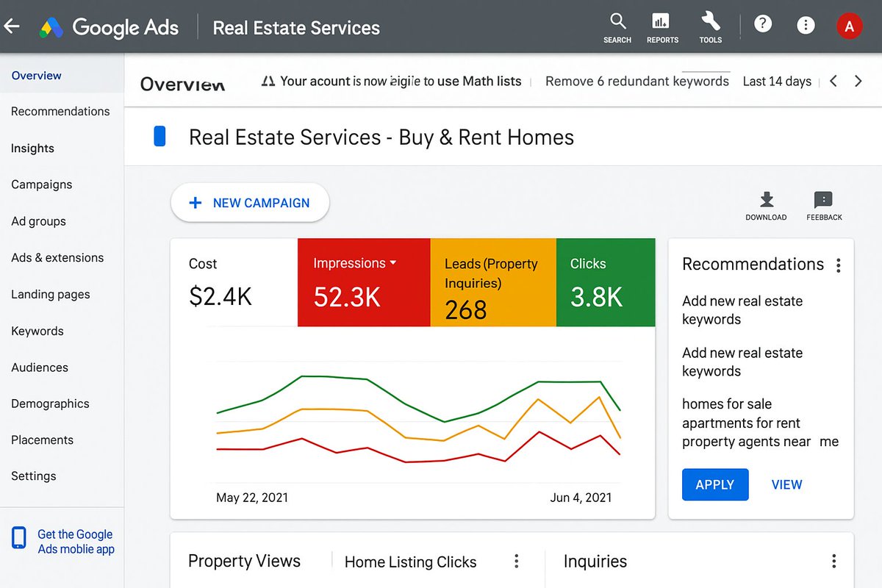Expand the Impressions metric dropdown
The width and height of the screenshot is (882, 588).
tap(393, 263)
